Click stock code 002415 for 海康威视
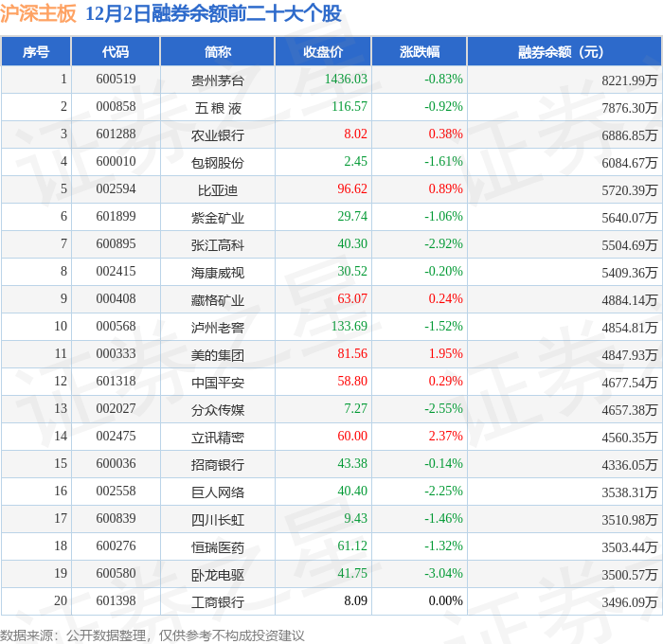The width and height of the screenshot is (663, 644). click(116, 271)
